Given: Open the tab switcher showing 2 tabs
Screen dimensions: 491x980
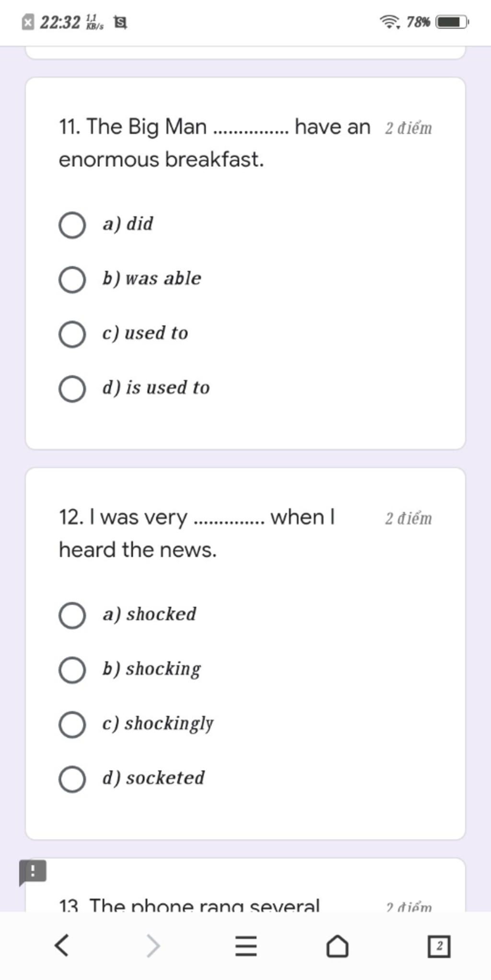Looking at the screenshot, I should point(439,945).
